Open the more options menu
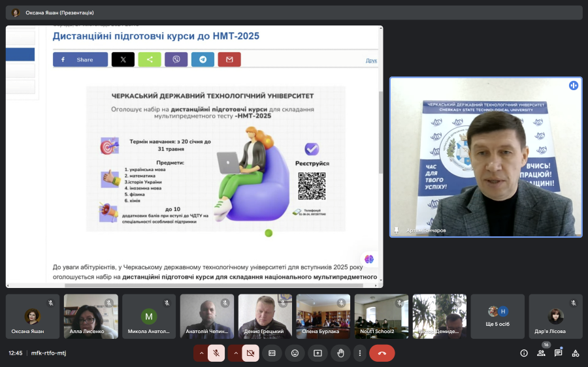Image resolution: width=588 pixels, height=367 pixels. pyautogui.click(x=359, y=353)
